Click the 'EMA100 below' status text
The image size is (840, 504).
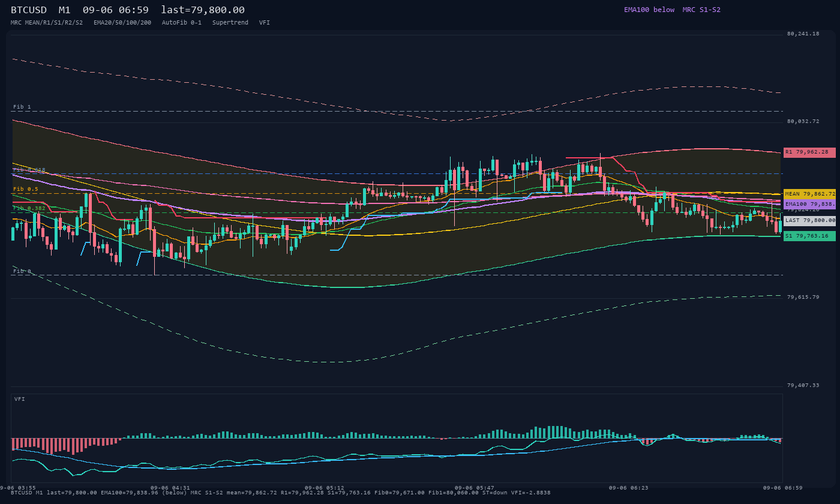click(649, 10)
